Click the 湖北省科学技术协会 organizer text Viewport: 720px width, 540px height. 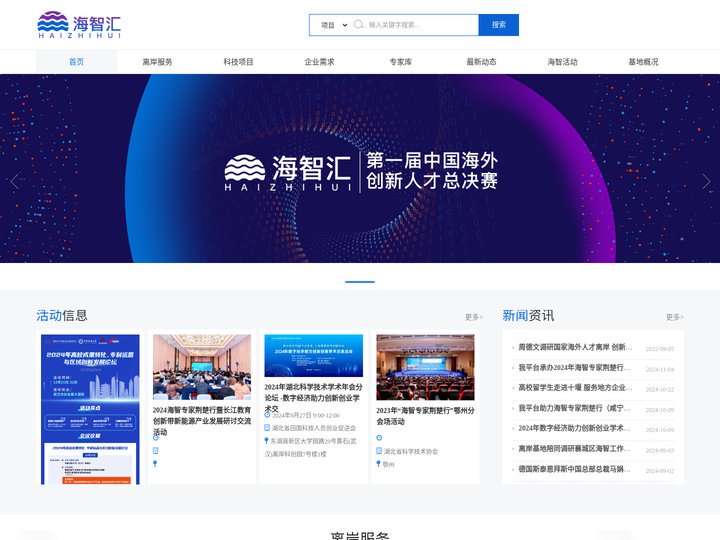(x=411, y=452)
